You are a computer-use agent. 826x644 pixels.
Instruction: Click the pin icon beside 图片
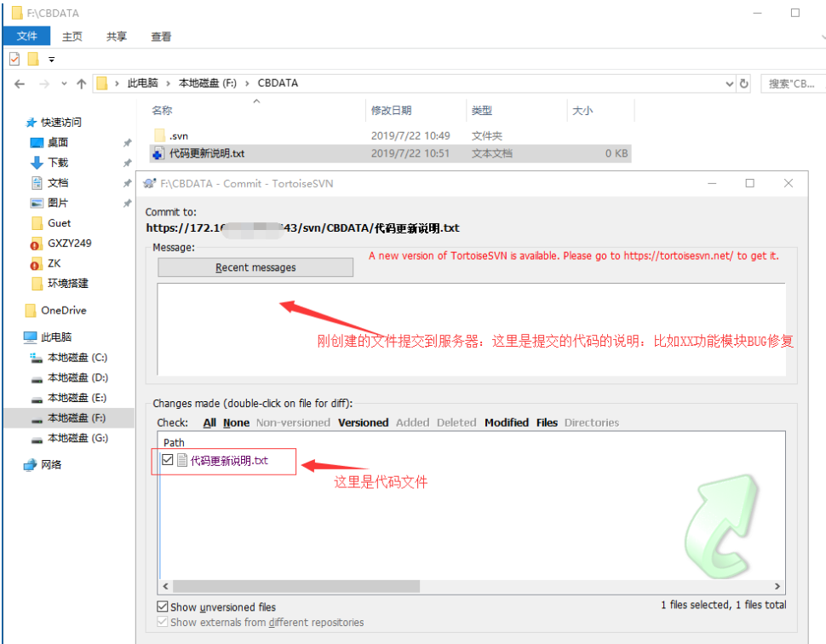(127, 203)
